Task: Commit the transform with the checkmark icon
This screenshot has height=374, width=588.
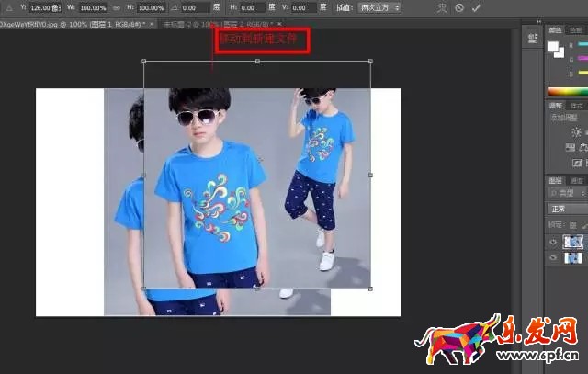Action: pyautogui.click(x=476, y=7)
